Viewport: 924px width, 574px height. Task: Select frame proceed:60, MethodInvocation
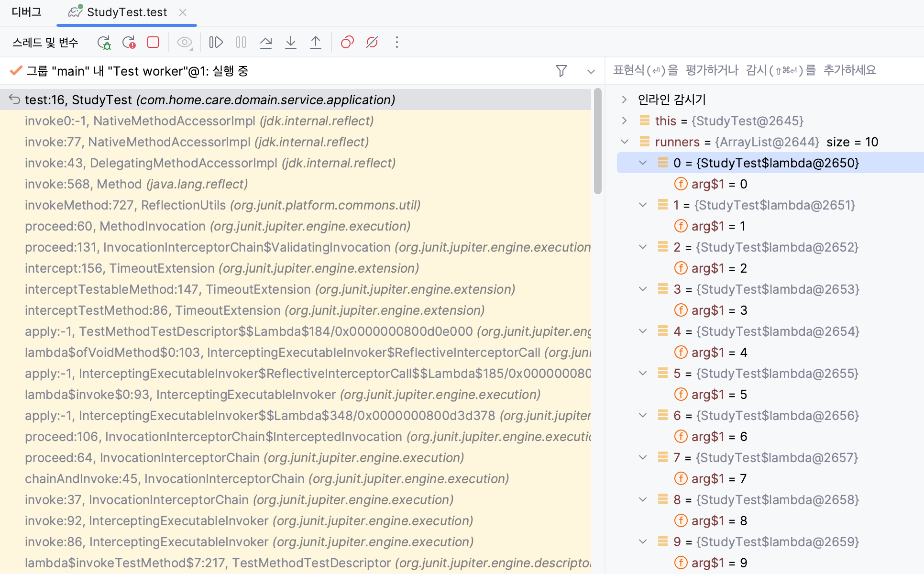[296, 226]
